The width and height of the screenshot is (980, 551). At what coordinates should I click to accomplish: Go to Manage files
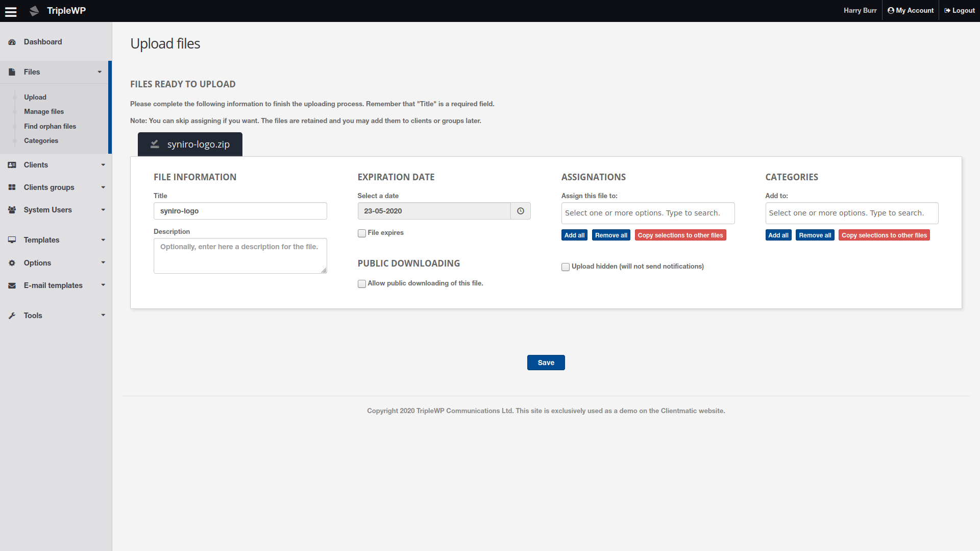pyautogui.click(x=44, y=111)
